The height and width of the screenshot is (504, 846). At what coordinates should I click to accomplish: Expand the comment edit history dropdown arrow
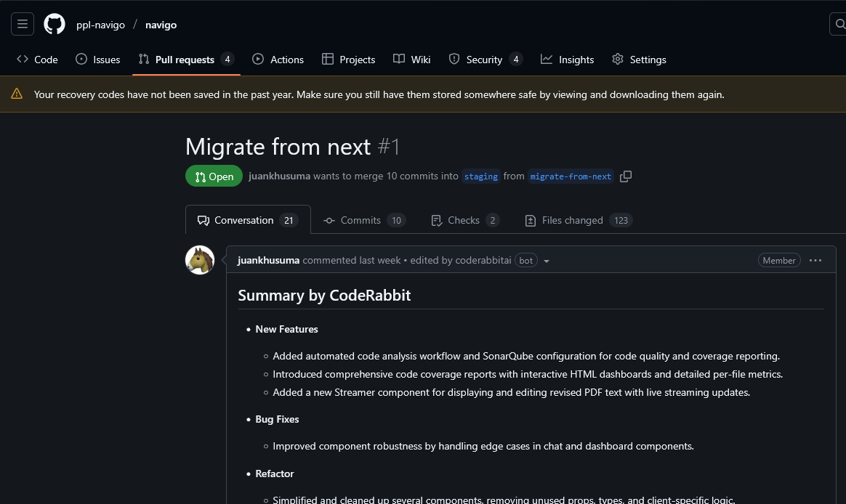(547, 261)
